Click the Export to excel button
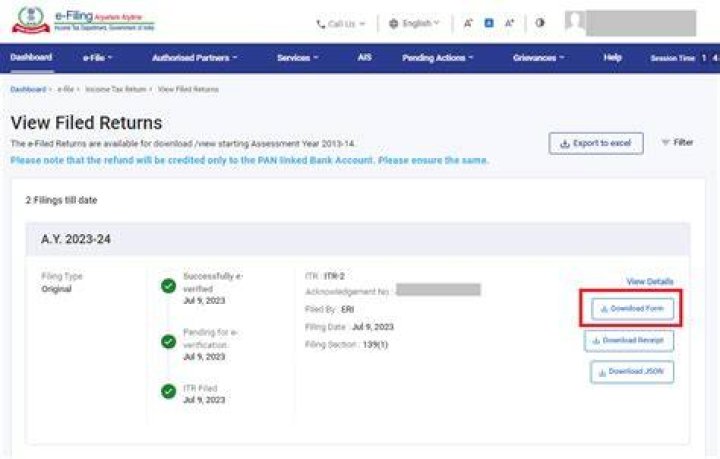Image resolution: width=720 pixels, height=459 pixels. [596, 143]
